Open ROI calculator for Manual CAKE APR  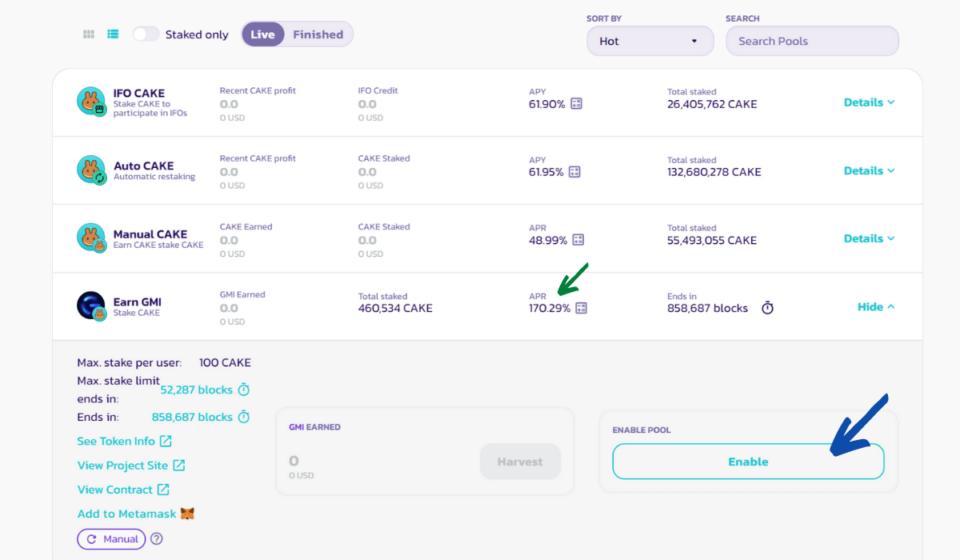point(578,240)
